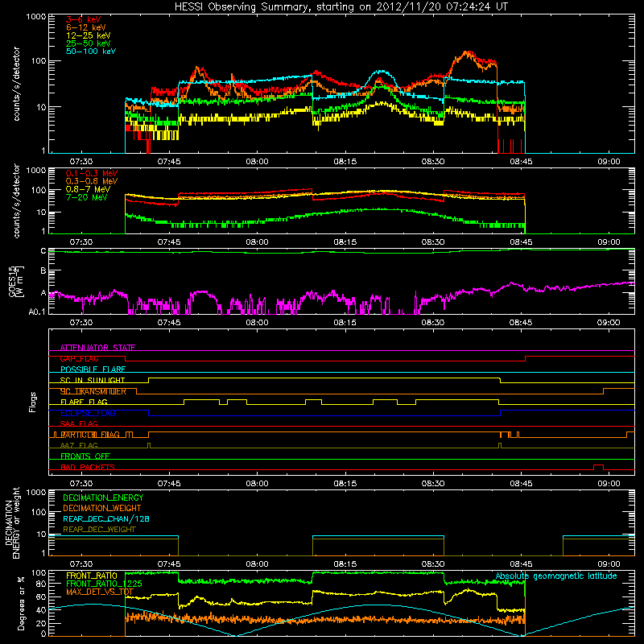Select the yellow FLARE_FLAG label
The width and height of the screenshot is (644, 644).
[84, 402]
